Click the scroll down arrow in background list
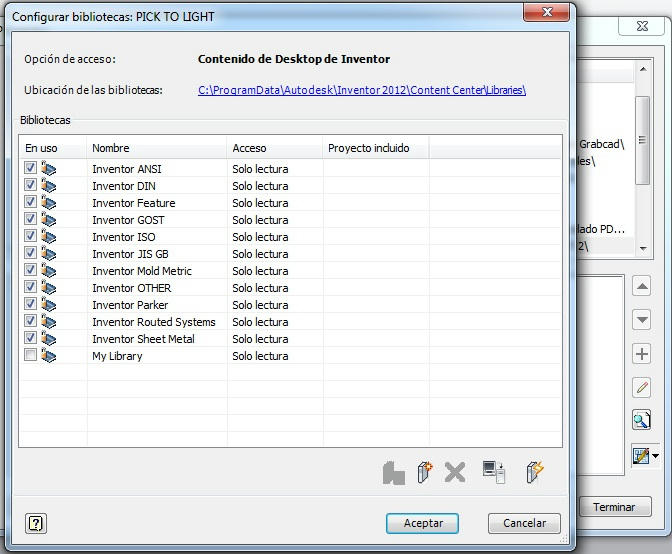 (x=643, y=249)
